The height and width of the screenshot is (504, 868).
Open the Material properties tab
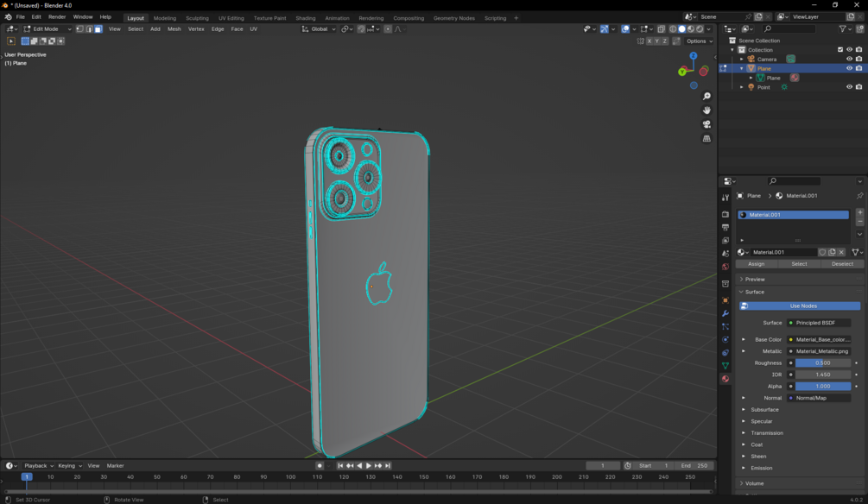tap(725, 379)
